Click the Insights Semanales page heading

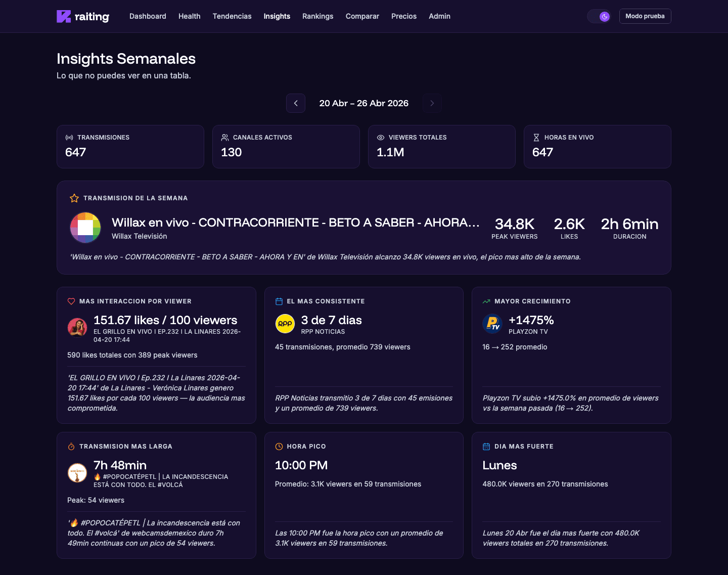click(126, 59)
